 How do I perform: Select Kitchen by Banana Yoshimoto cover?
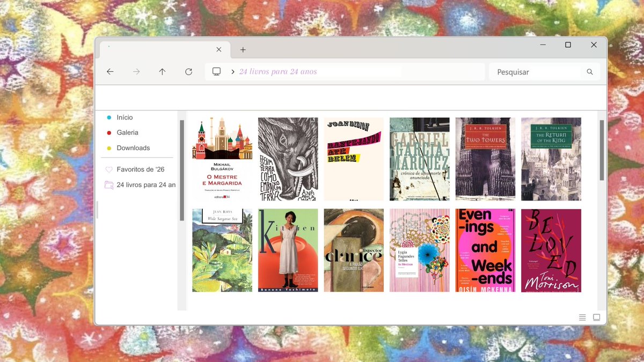288,250
